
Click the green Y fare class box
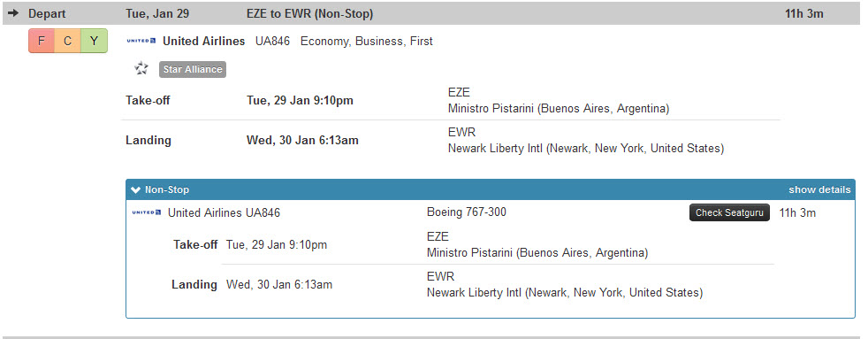point(94,41)
